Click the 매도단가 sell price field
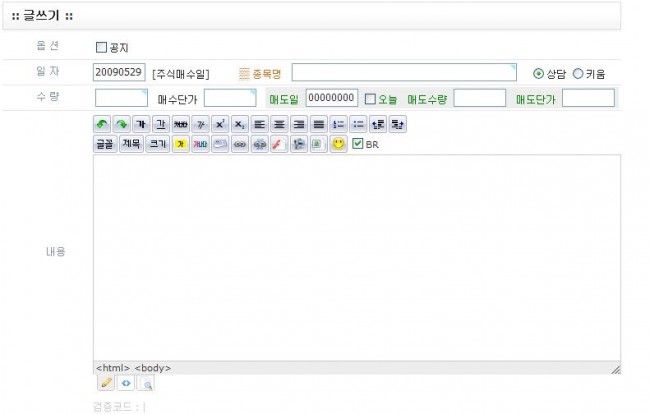 (x=588, y=98)
